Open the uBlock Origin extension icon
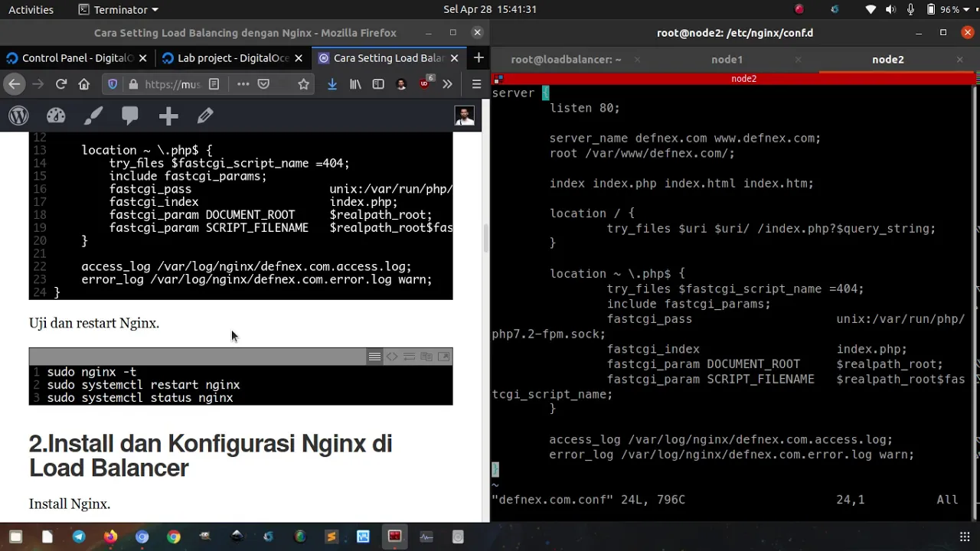The width and height of the screenshot is (980, 551). click(426, 83)
